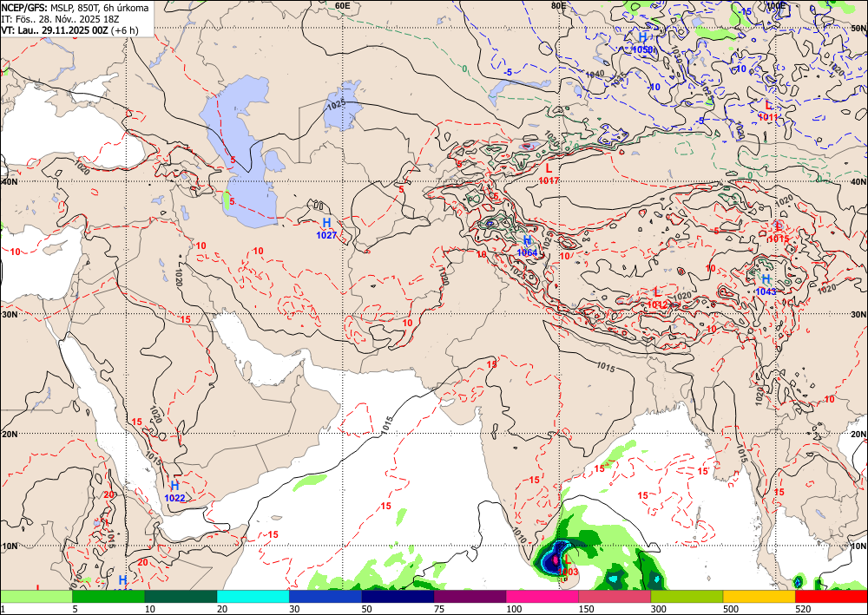
Task: Click the "100E" longitude label
Action: [x=775, y=5]
